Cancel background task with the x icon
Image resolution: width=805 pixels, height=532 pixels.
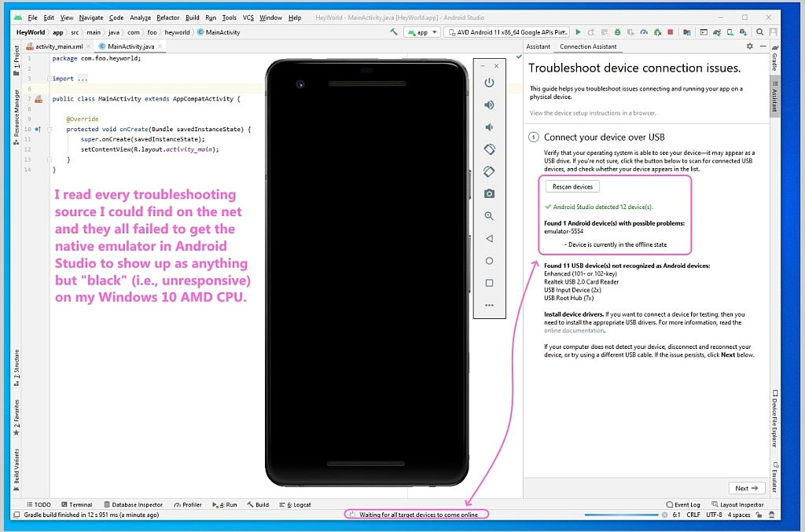pyautogui.click(x=664, y=515)
